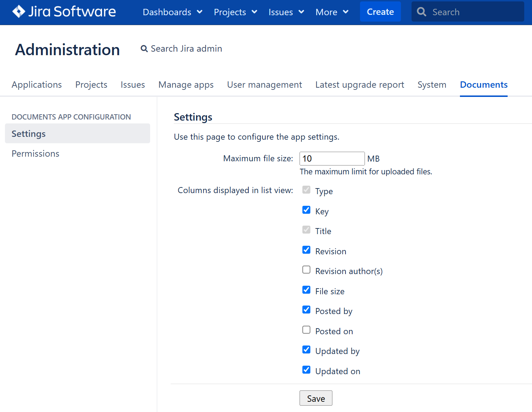Disable the Posted by column
Image resolution: width=532 pixels, height=412 pixels.
point(306,309)
